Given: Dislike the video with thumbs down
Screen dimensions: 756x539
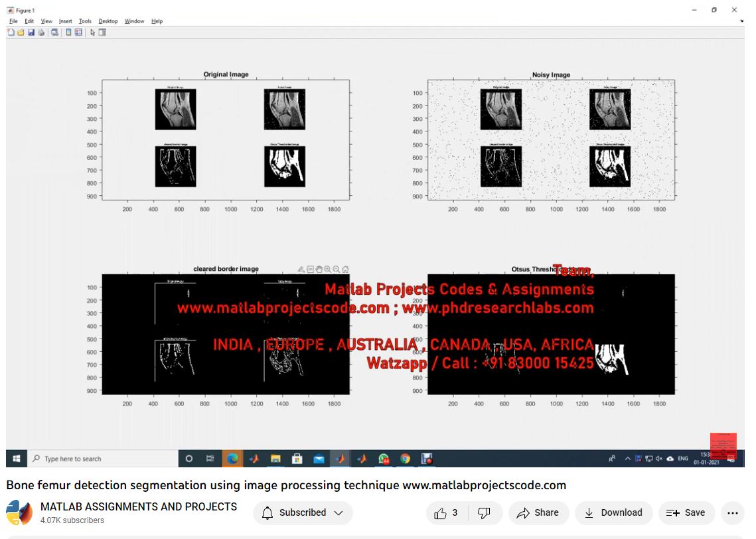Looking at the screenshot, I should [484, 512].
